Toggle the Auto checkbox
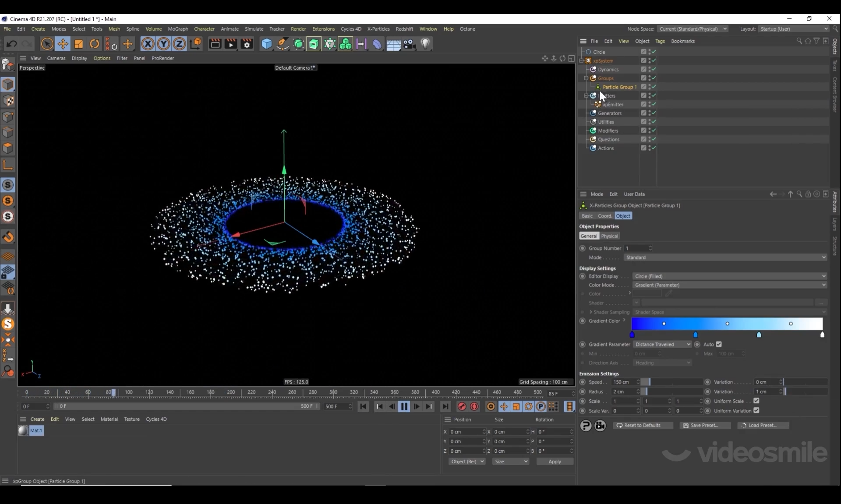The image size is (841, 504). coord(719,344)
